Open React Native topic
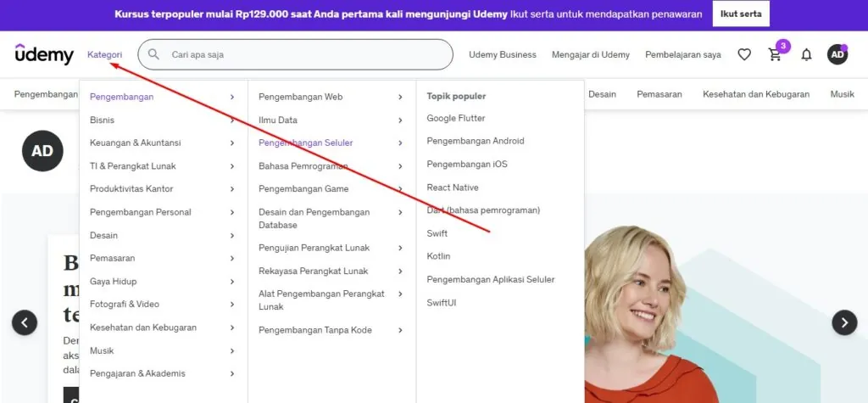Screen dimensions: 868x403 453,188
